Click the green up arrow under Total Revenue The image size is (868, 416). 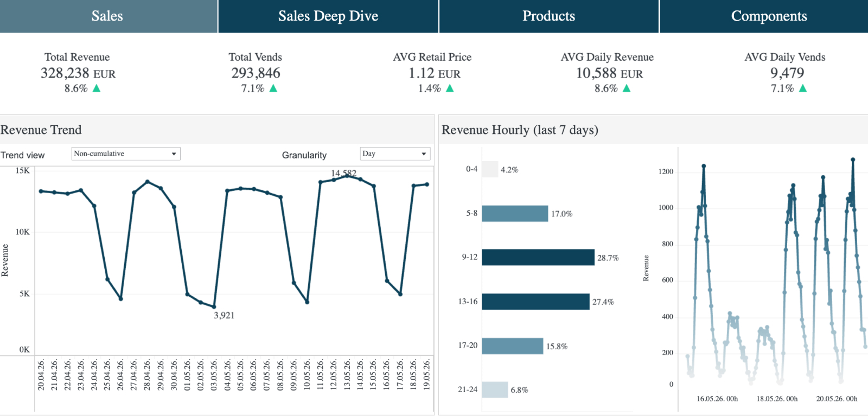97,88
